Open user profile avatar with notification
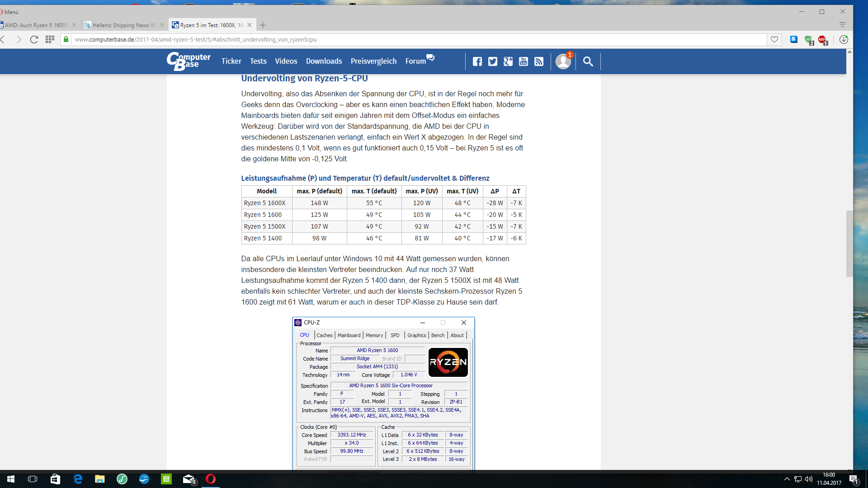This screenshot has height=488, width=868. coord(563,61)
